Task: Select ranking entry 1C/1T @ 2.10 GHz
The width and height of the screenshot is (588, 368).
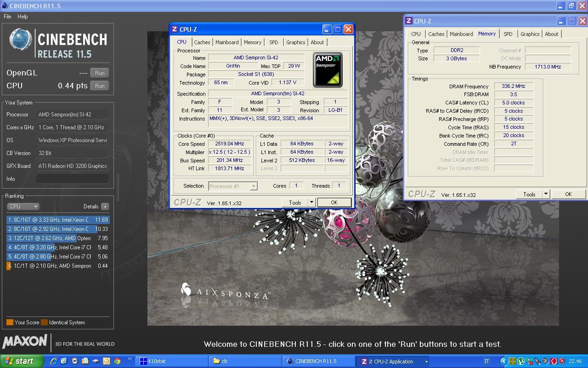Action: point(58,266)
